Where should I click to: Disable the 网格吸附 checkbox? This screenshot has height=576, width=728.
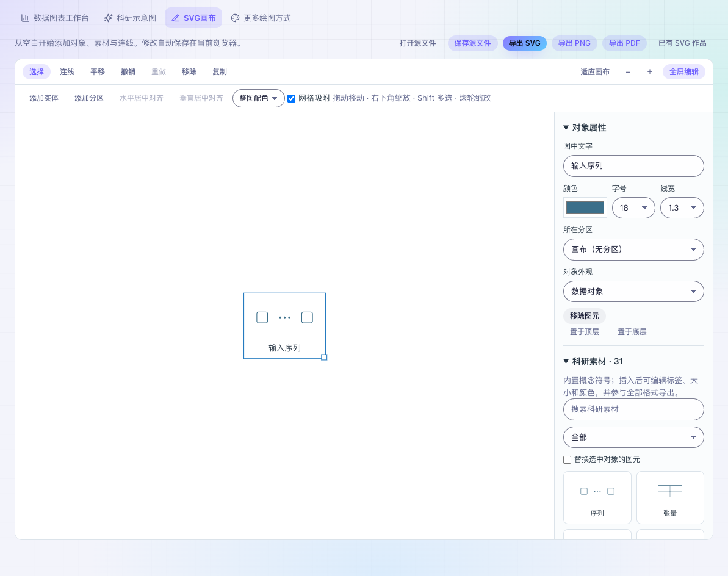pyautogui.click(x=292, y=98)
